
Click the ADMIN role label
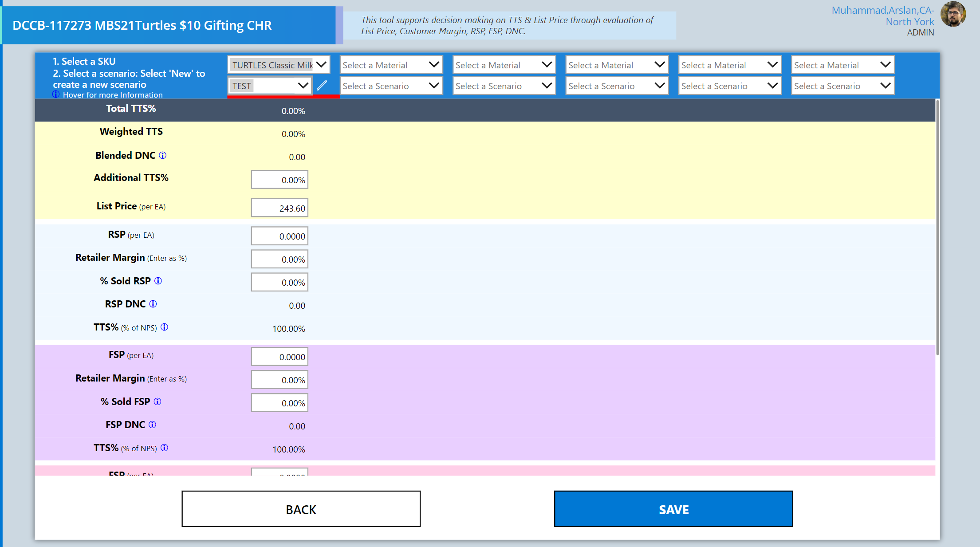[x=921, y=32]
